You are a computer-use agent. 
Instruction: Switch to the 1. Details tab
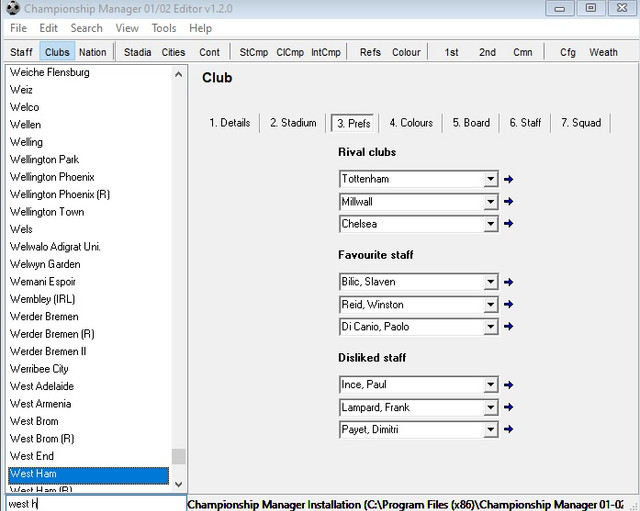click(x=230, y=123)
